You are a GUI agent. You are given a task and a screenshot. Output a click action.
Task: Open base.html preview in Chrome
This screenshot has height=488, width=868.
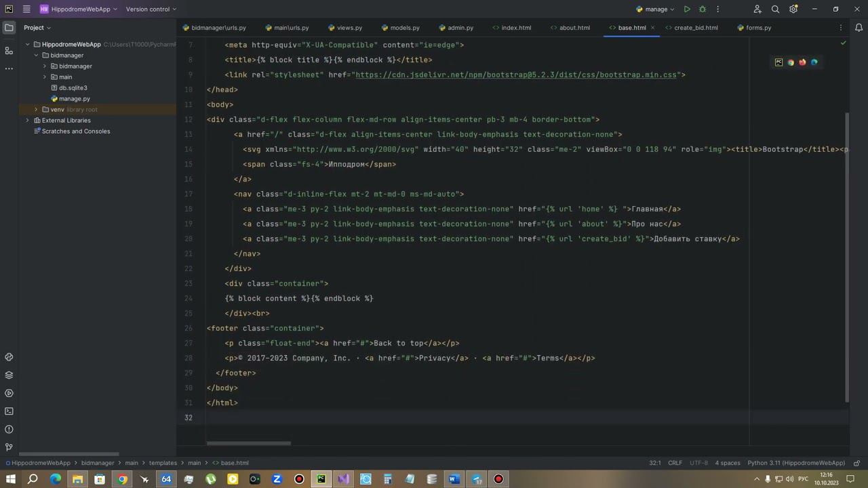(x=791, y=62)
